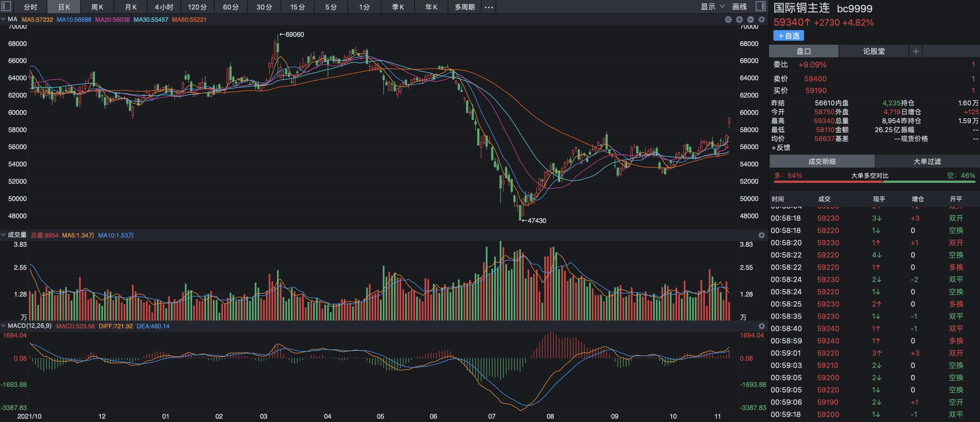Image resolution: width=980 pixels, height=422 pixels.
Task: Click the 开平 column header
Action: coord(956,199)
